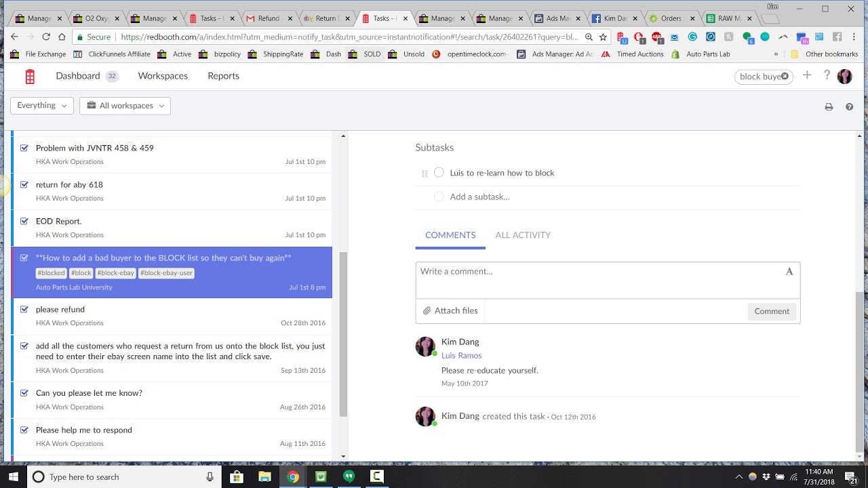Open the help circle icon near print
The image size is (868, 488).
[849, 106]
